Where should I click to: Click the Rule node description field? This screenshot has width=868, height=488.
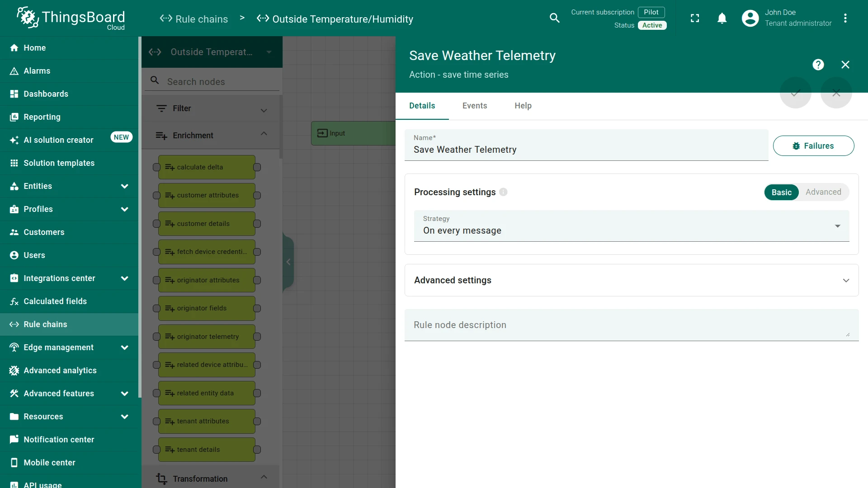tap(632, 325)
